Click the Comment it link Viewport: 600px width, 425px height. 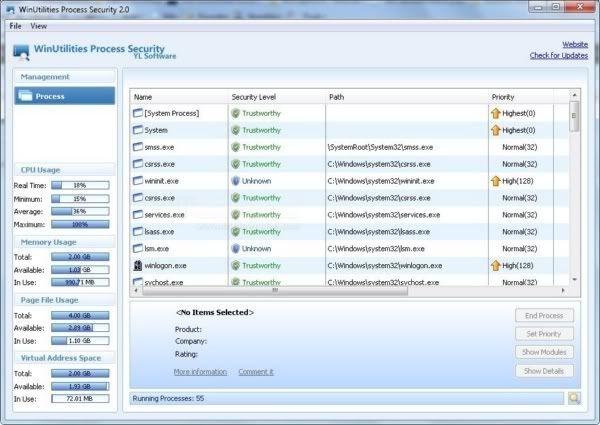pyautogui.click(x=256, y=372)
